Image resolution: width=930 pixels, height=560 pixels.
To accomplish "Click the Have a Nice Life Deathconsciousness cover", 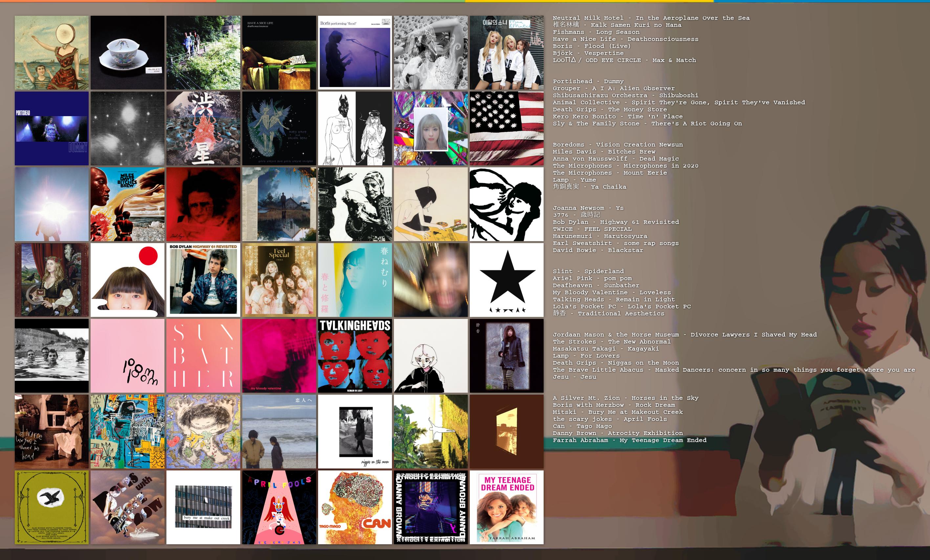I will point(279,52).
